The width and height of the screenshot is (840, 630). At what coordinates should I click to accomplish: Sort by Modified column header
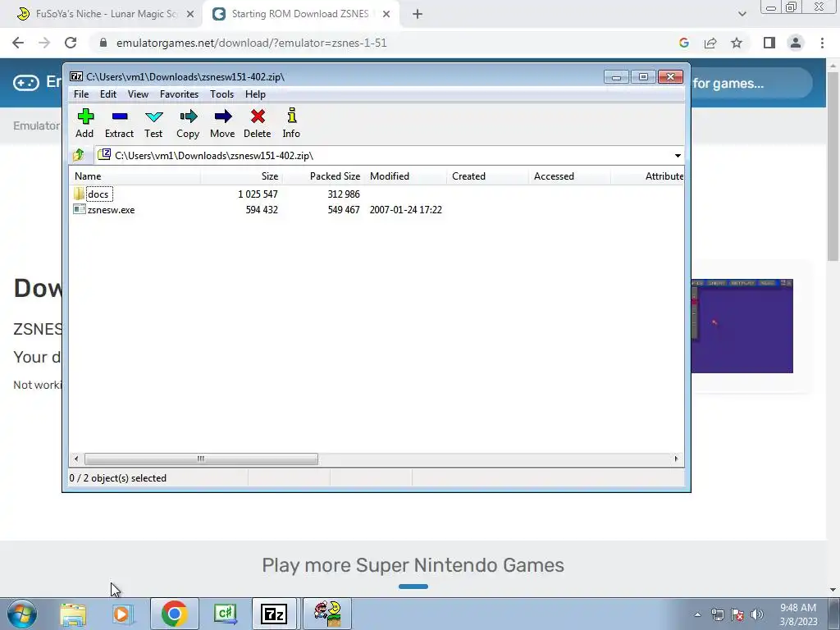[405, 176]
